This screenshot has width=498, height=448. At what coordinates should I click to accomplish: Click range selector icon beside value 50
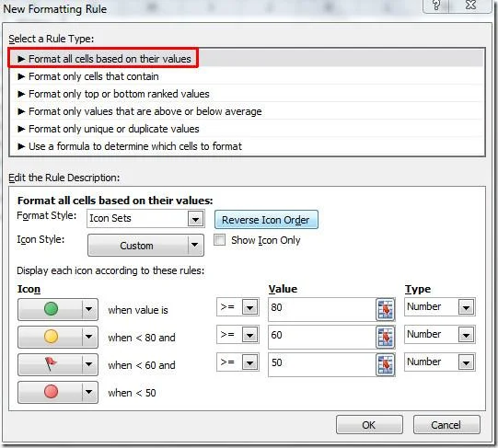pyautogui.click(x=386, y=364)
